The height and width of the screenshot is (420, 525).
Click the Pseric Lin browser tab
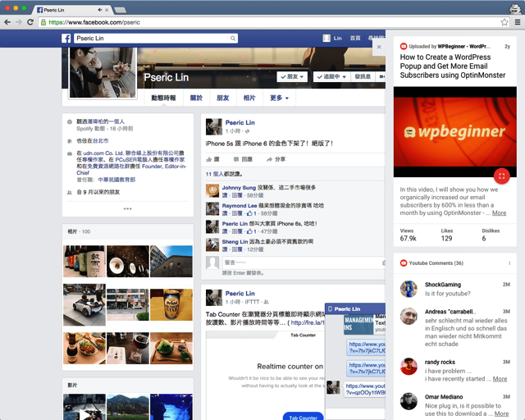click(x=72, y=10)
